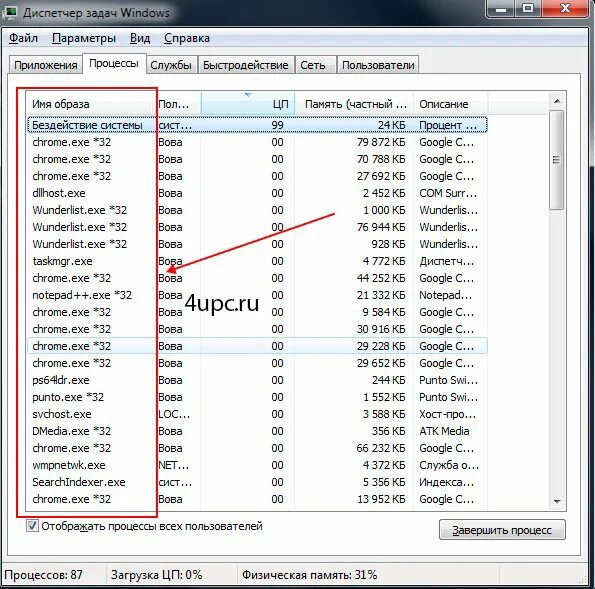Click the ATK Media description cell

444,431
